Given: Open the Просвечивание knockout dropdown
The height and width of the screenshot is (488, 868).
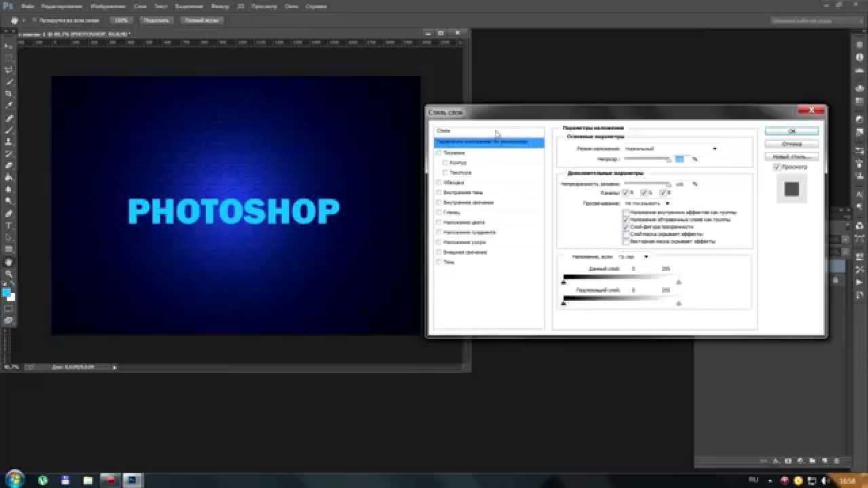Looking at the screenshot, I should [x=647, y=203].
